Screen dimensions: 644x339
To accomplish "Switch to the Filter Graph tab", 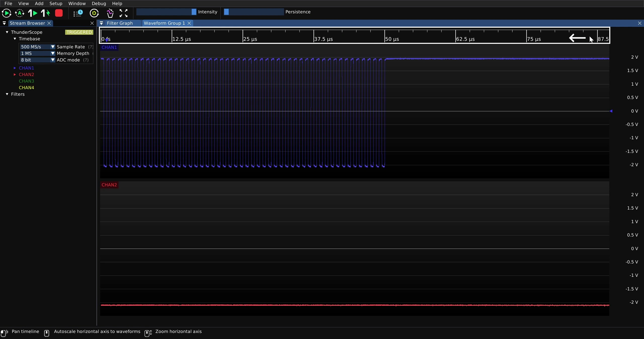I will [x=120, y=23].
